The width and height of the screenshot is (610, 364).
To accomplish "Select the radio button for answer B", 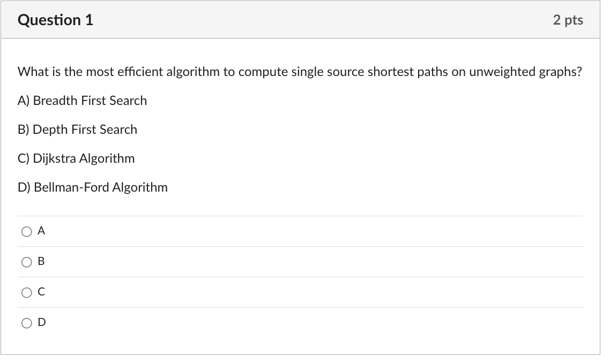I will (x=26, y=262).
